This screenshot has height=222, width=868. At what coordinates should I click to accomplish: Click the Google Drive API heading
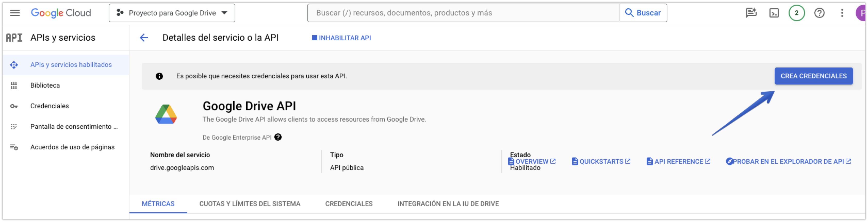(249, 106)
